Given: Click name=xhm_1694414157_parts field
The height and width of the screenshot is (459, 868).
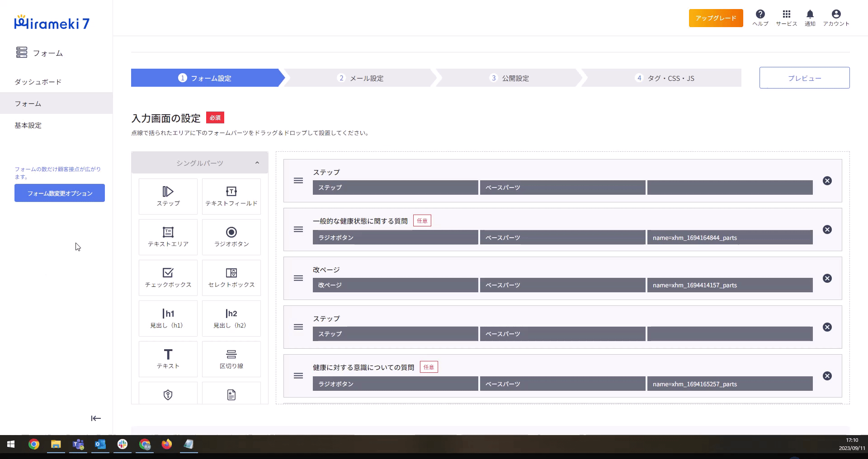Looking at the screenshot, I should (730, 285).
